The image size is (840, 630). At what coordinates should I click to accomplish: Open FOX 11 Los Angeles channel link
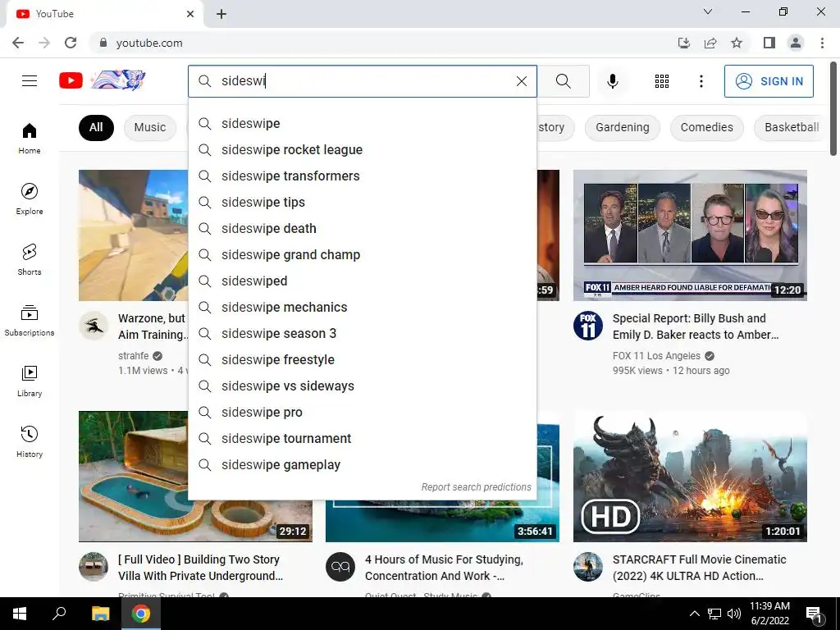click(656, 356)
